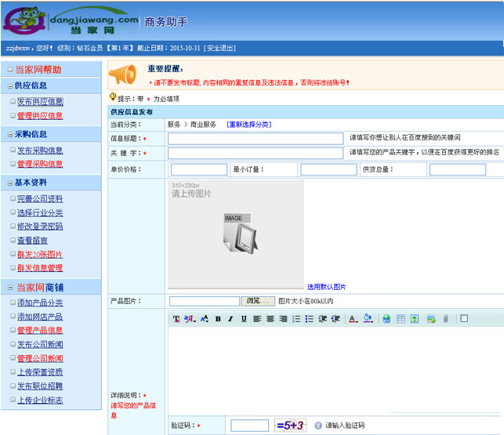Toggle underline formatting in editor
The width and height of the screenshot is (504, 435).
pos(244,319)
